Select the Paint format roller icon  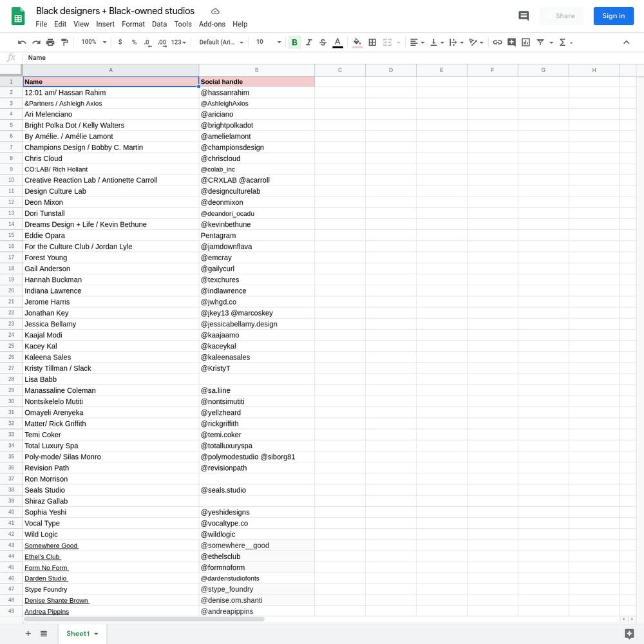pyautogui.click(x=64, y=42)
